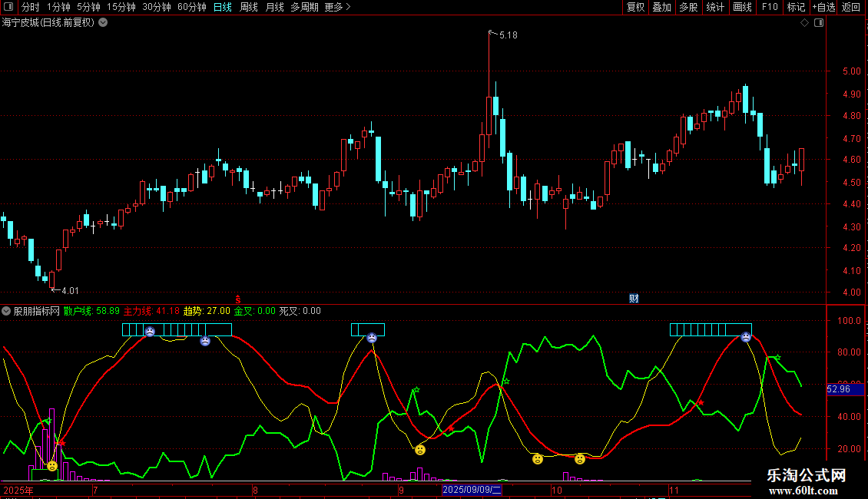Viewport: 868px width, 499px height.
Task: Click the 2025/09/09/二 date marker
Action: pos(472,490)
